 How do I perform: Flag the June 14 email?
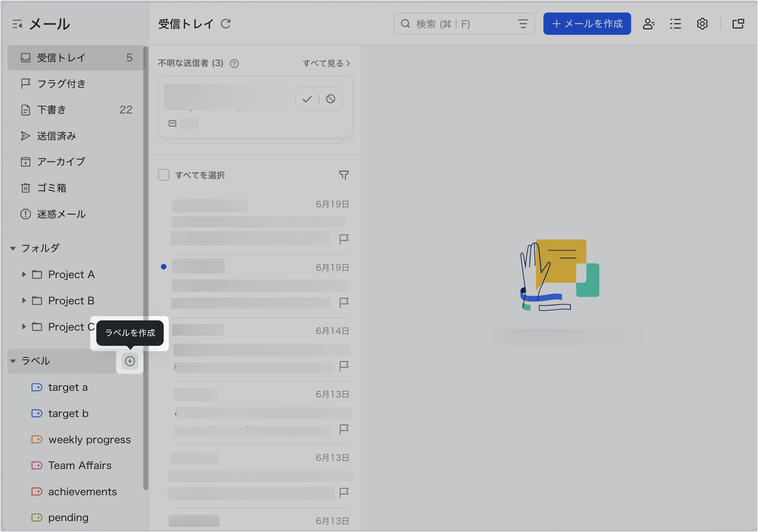point(344,366)
